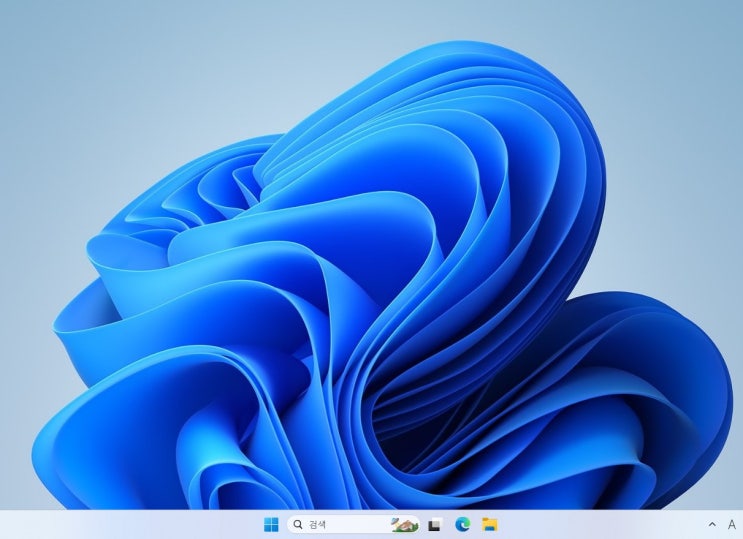Screen dimensions: 743x539
Task: Open Task View from the taskbar
Action: 435,524
